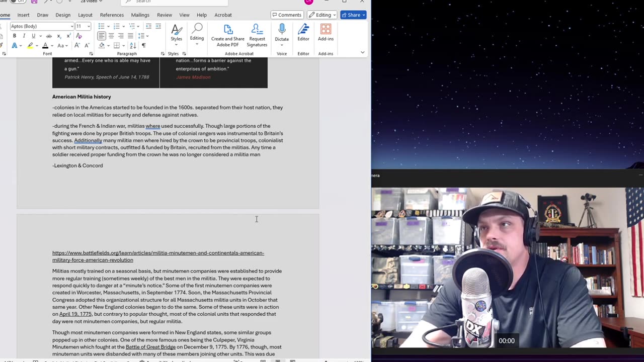This screenshot has width=644, height=362.
Task: Clear all formatting icon
Action: 78,36
